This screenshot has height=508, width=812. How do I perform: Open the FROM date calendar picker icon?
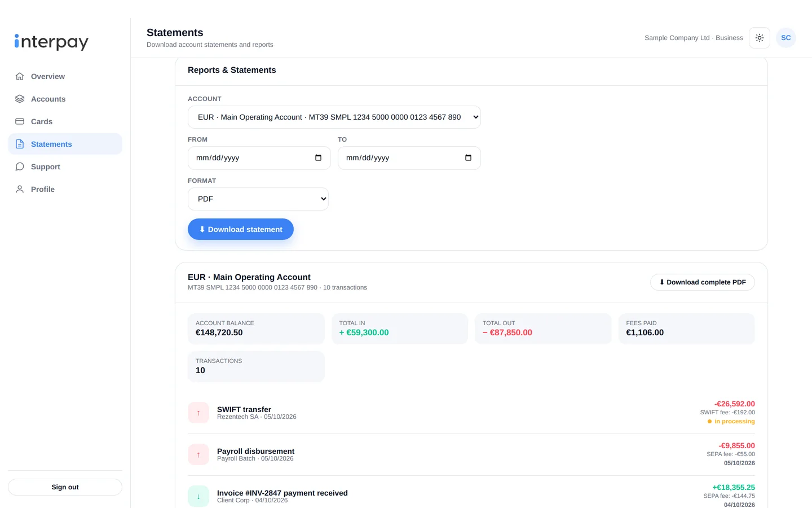tap(318, 158)
